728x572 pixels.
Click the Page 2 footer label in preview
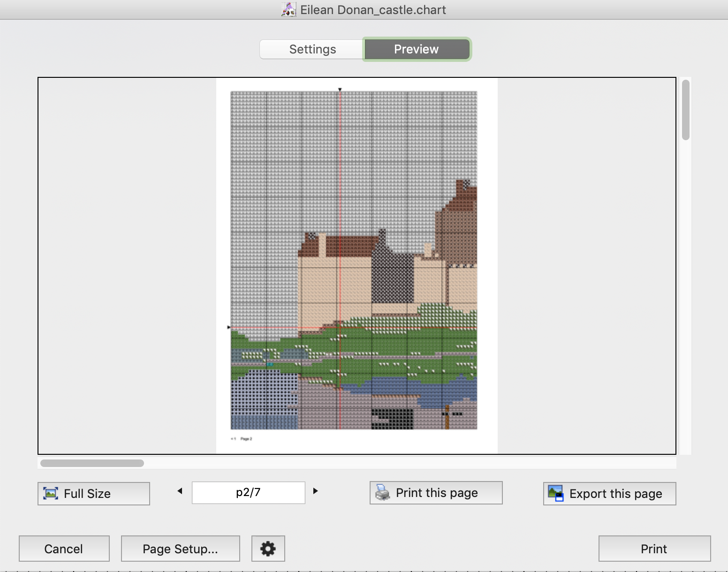coord(246,439)
